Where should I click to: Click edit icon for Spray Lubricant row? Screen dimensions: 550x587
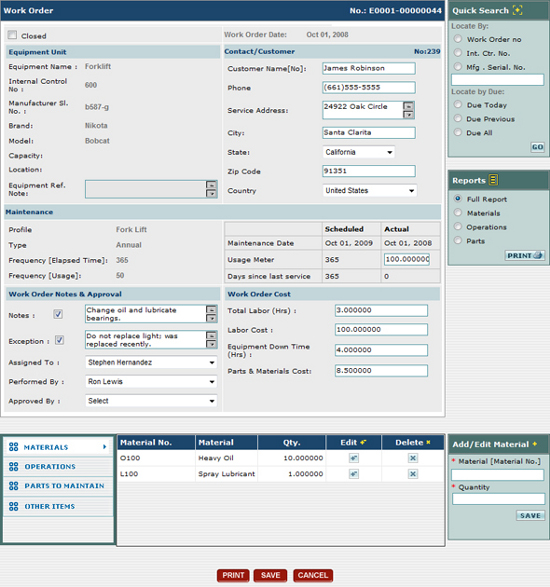pos(353,474)
